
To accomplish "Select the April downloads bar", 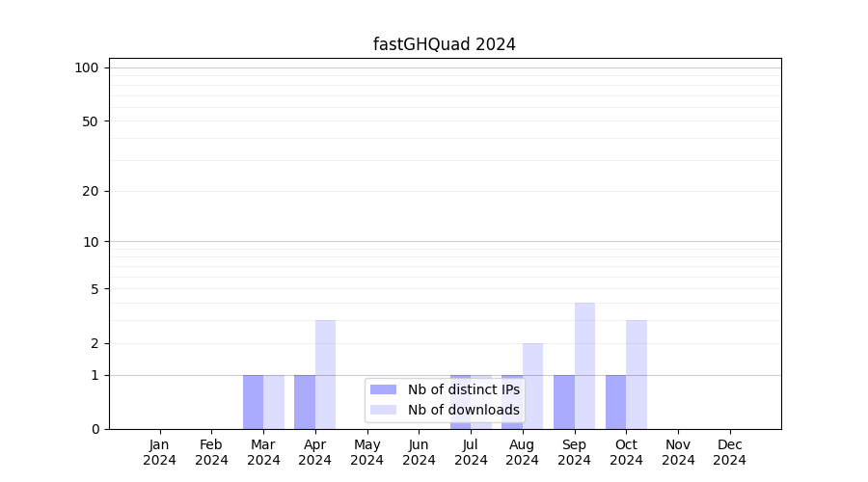I will click(325, 374).
